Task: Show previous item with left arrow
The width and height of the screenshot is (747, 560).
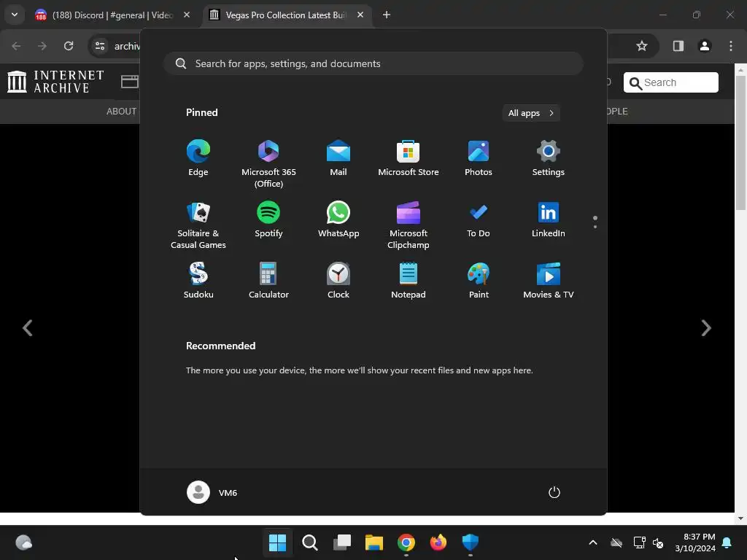Action: [28, 327]
